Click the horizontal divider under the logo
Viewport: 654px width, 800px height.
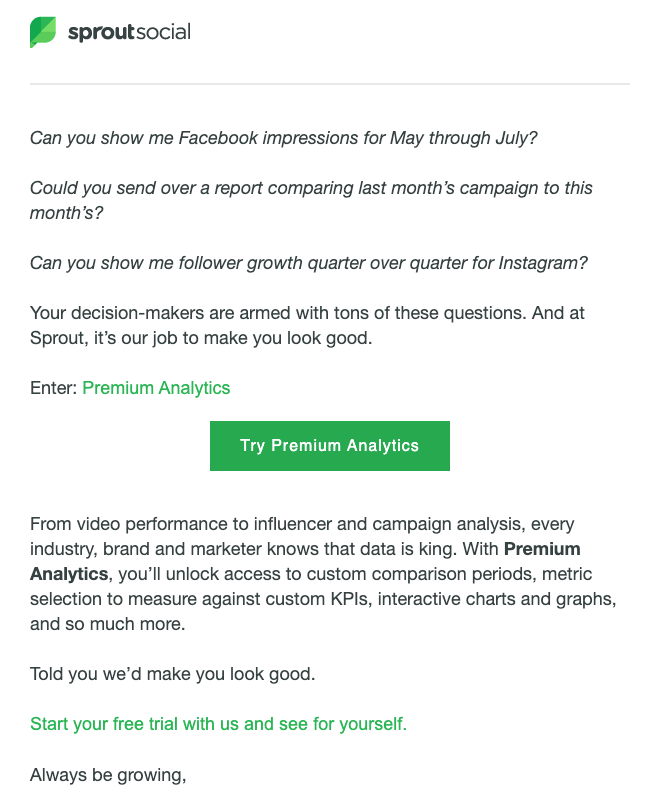coord(329,84)
